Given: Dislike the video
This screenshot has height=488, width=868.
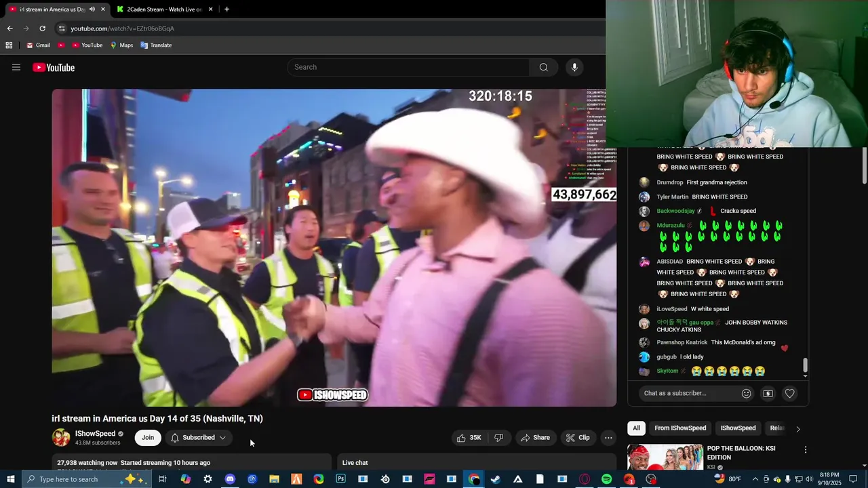Looking at the screenshot, I should tap(499, 438).
